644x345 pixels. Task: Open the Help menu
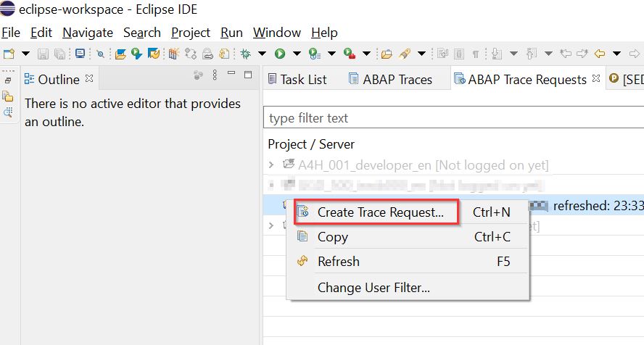pos(324,33)
